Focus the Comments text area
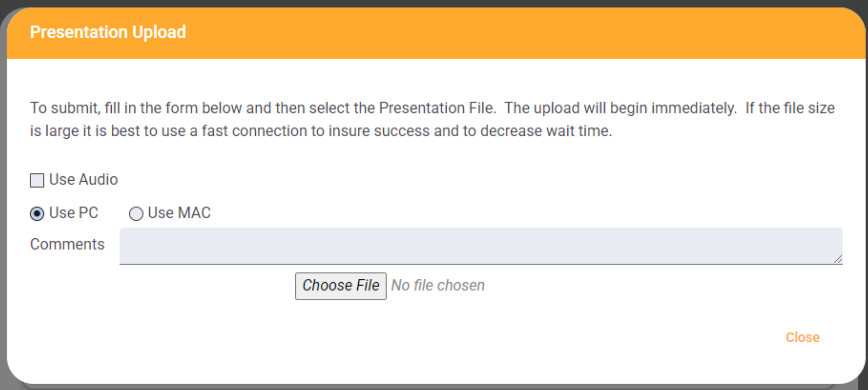The image size is (868, 390). point(481,246)
